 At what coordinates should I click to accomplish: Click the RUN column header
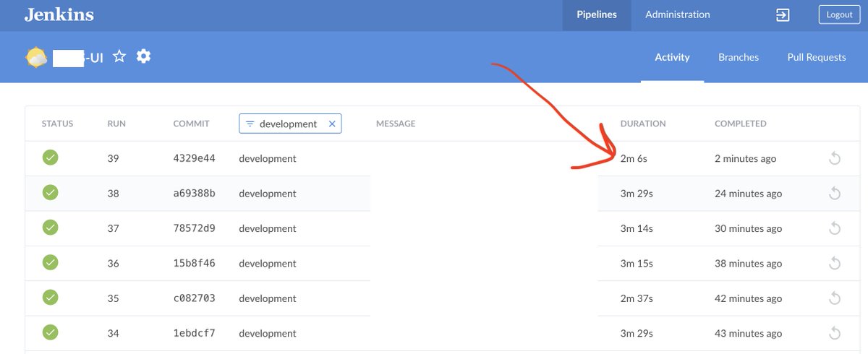(116, 124)
